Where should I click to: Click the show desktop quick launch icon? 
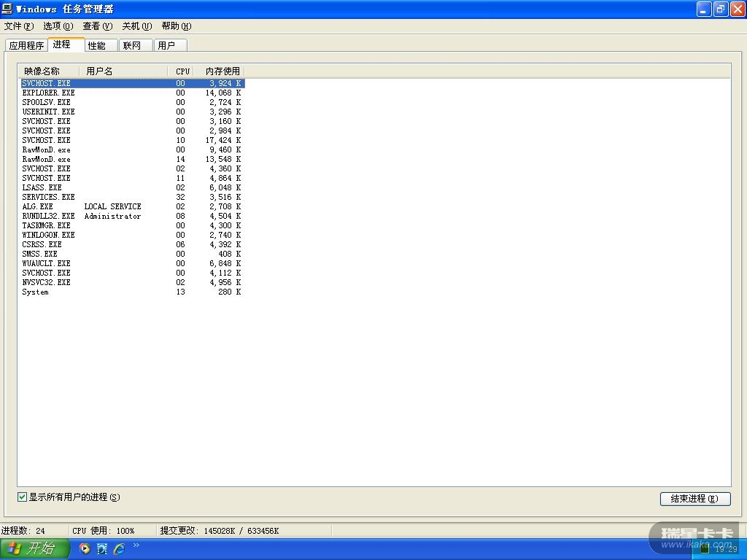(x=102, y=548)
